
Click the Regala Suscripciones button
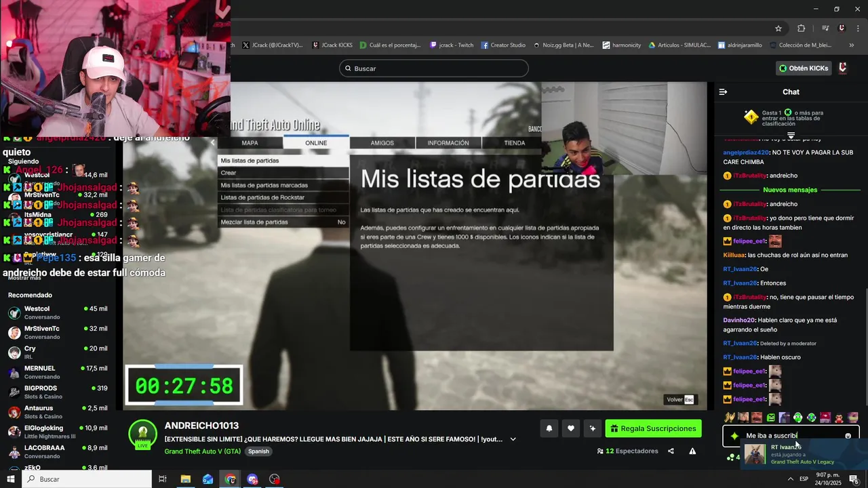coord(653,428)
